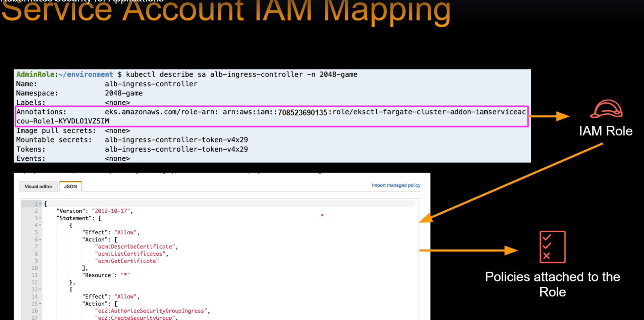The image size is (644, 320).
Task: Click the "2012-10-17" Version value
Action: 111,211
